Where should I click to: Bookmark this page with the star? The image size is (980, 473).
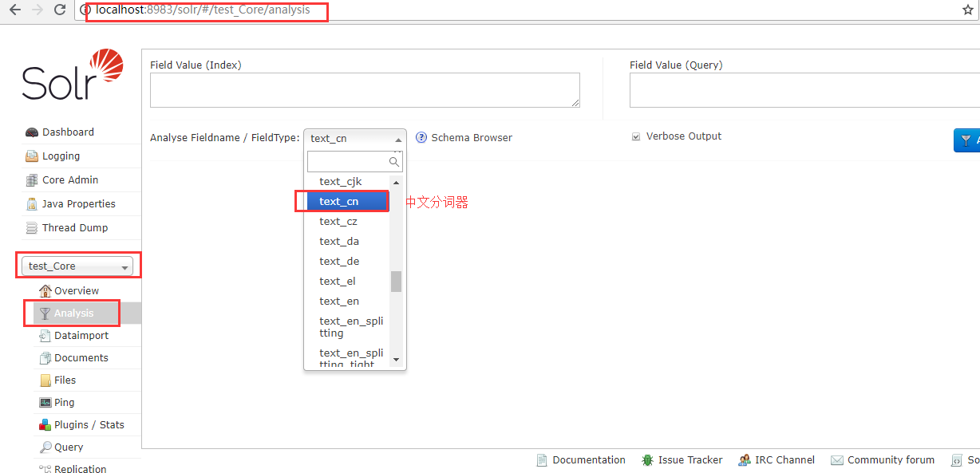(968, 10)
